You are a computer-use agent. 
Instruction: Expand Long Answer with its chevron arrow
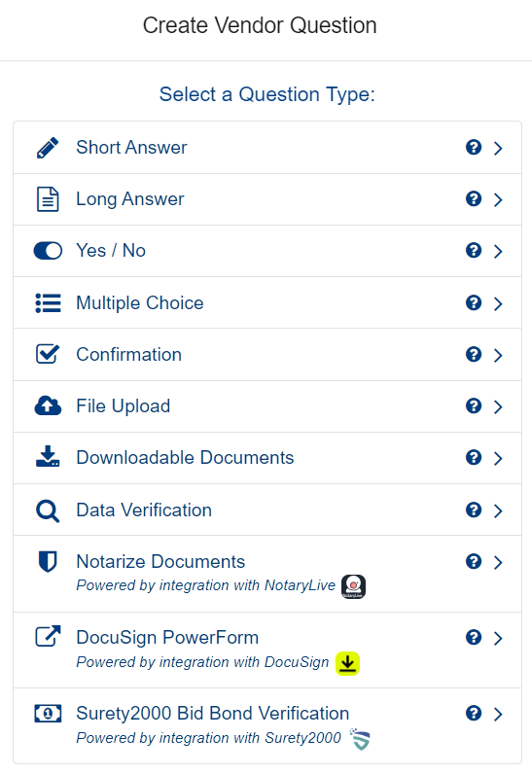click(x=498, y=199)
